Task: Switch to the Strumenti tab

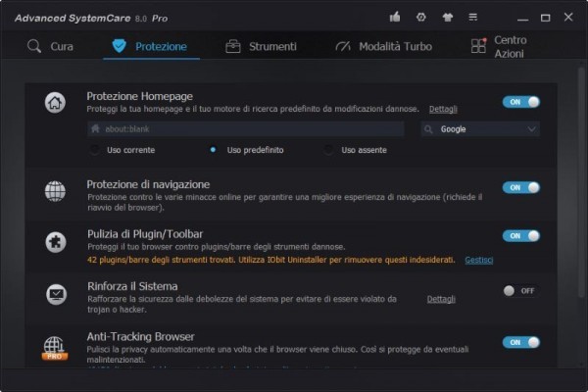Action: click(x=261, y=46)
